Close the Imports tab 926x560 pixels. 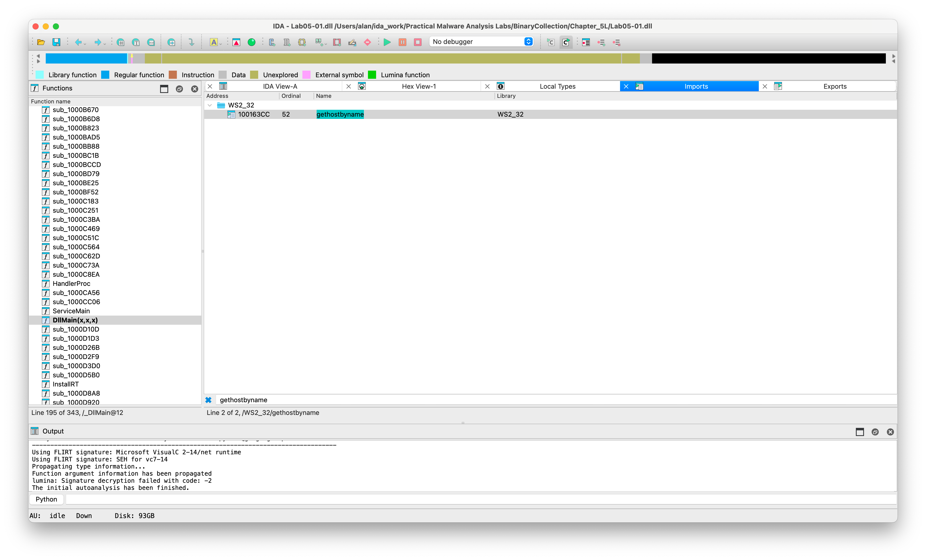click(x=626, y=86)
